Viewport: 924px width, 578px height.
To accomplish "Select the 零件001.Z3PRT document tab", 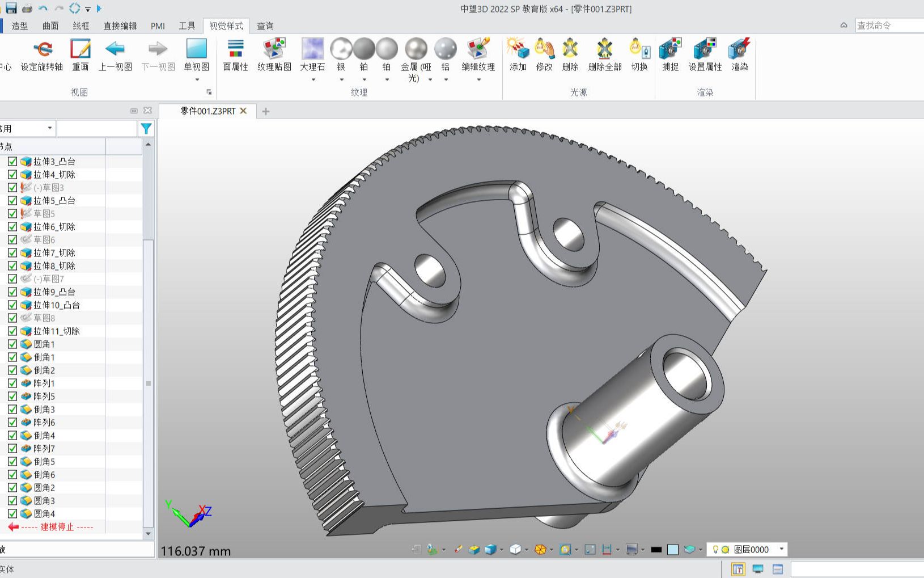I will point(207,111).
